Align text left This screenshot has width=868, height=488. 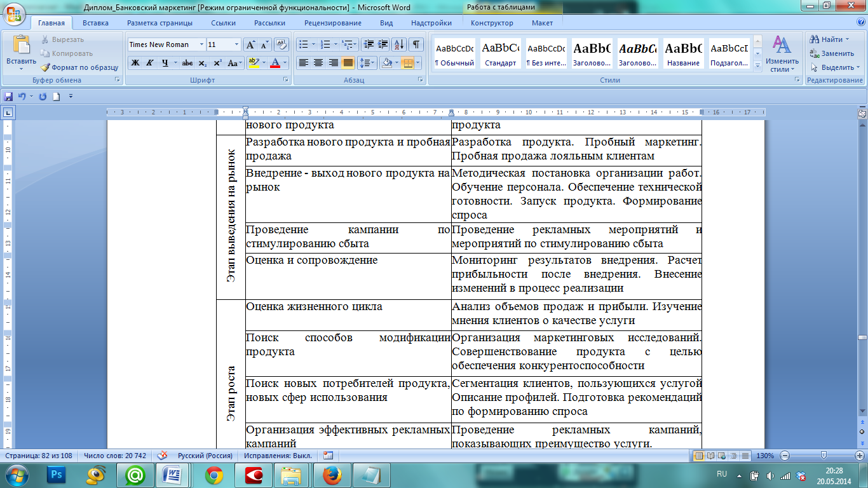303,63
